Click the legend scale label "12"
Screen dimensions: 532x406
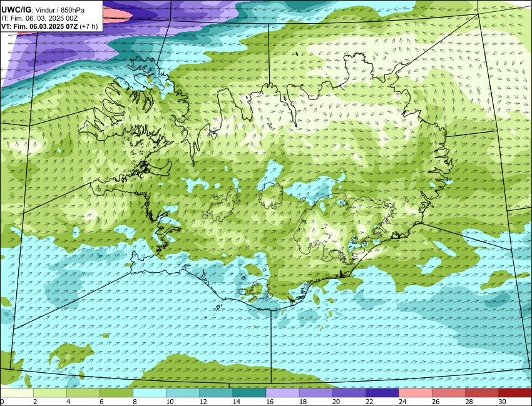coord(203,402)
